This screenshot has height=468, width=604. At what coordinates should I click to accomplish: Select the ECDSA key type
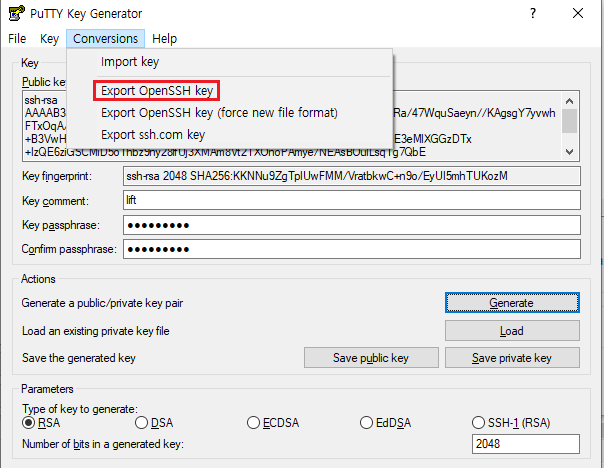click(x=273, y=423)
